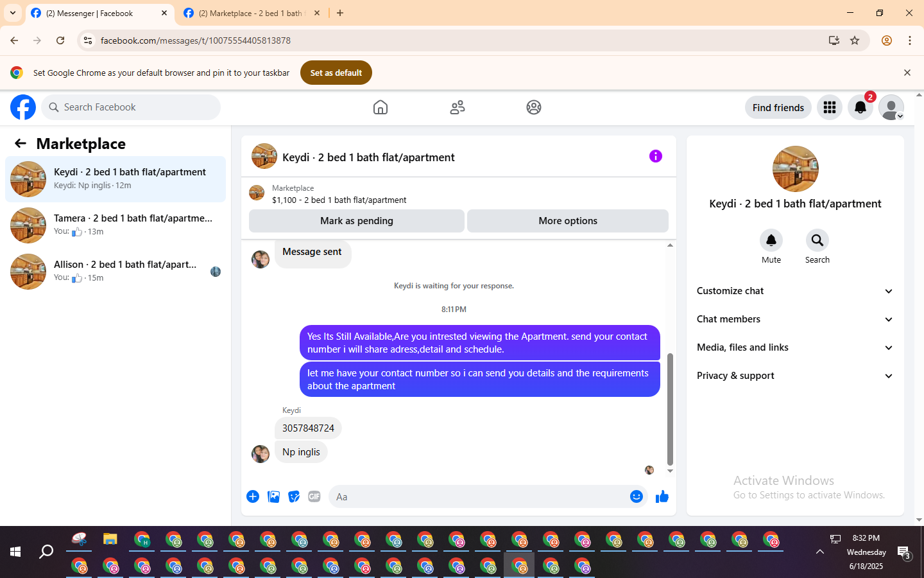Open the account profile avatar menu
The width and height of the screenshot is (924, 578).
pos(891,107)
